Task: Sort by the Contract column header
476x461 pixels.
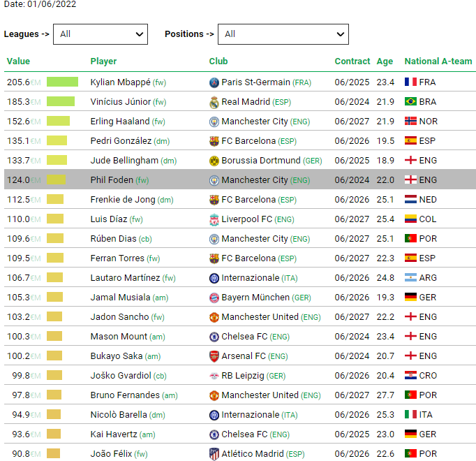Action: (x=352, y=61)
